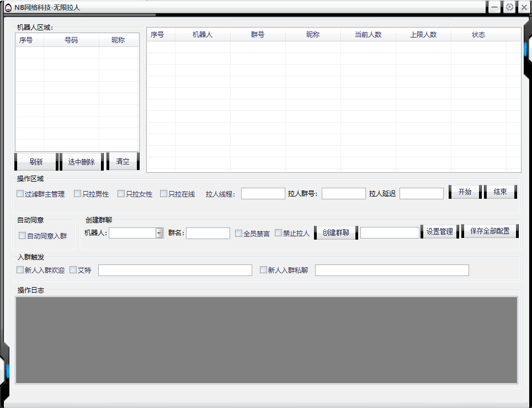Screen dimensions: 532x408
Task: Click the 操作日志 gray log area
Action: click(267, 340)
